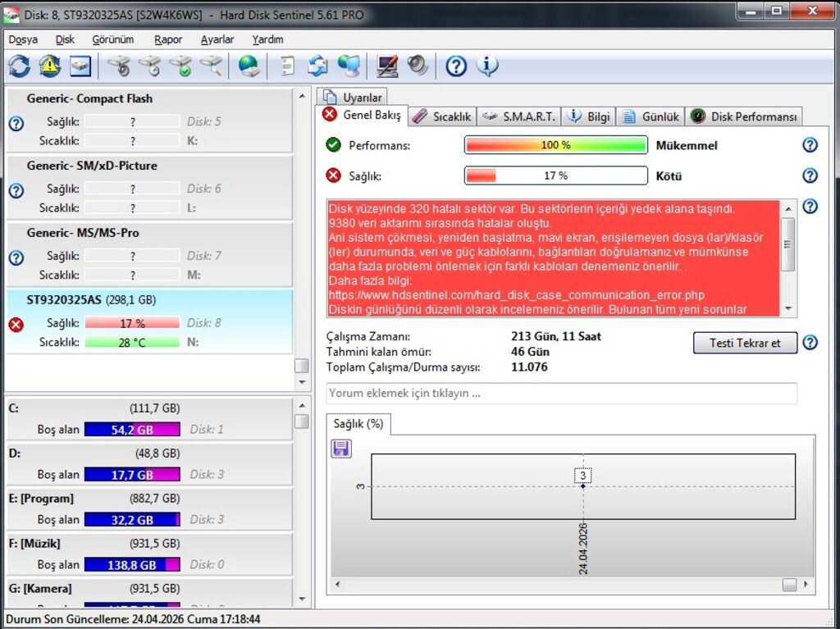Open the info "i" toolbar icon

(487, 66)
